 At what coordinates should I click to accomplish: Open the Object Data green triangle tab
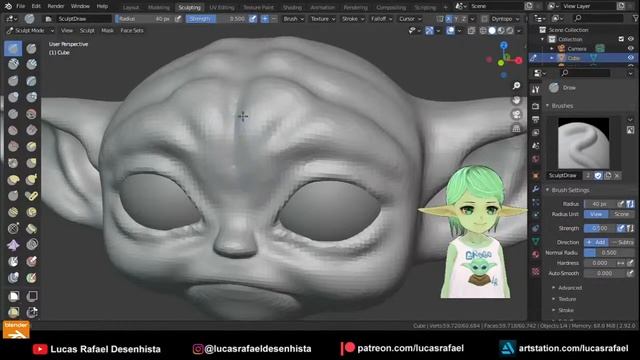536,241
